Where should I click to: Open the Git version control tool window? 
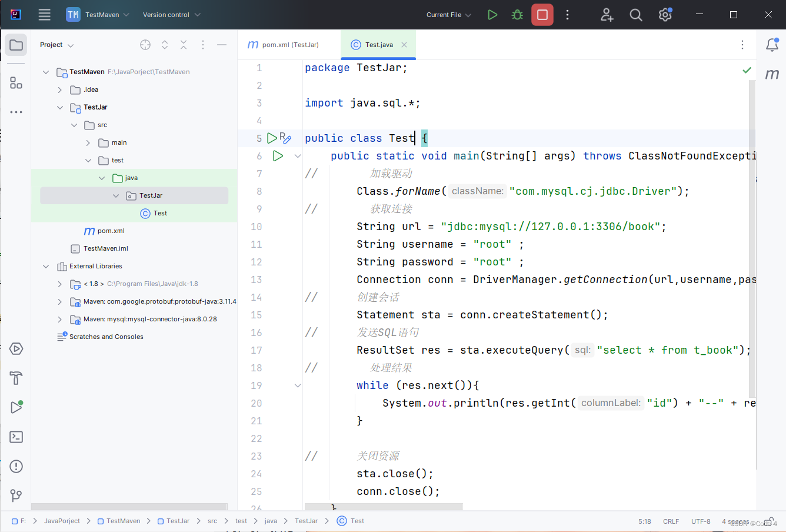coord(16,496)
